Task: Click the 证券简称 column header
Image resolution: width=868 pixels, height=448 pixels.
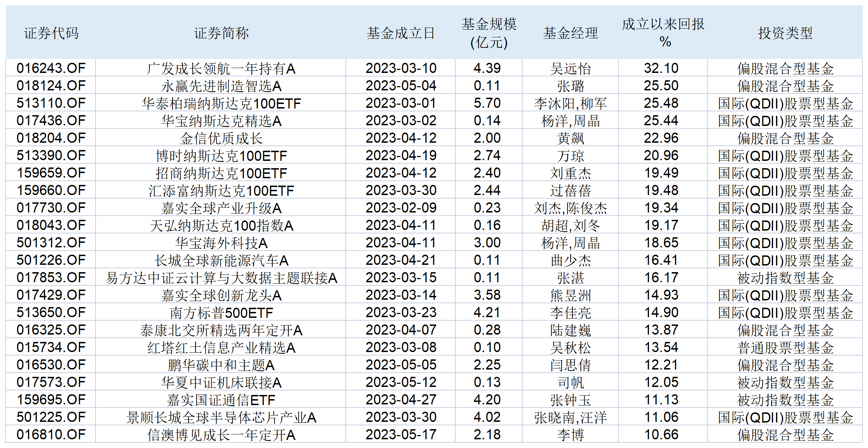Action: pos(221,33)
